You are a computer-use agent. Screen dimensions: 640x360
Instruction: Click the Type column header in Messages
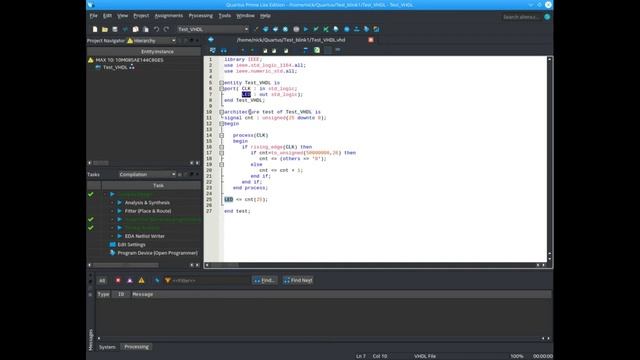pos(103,294)
